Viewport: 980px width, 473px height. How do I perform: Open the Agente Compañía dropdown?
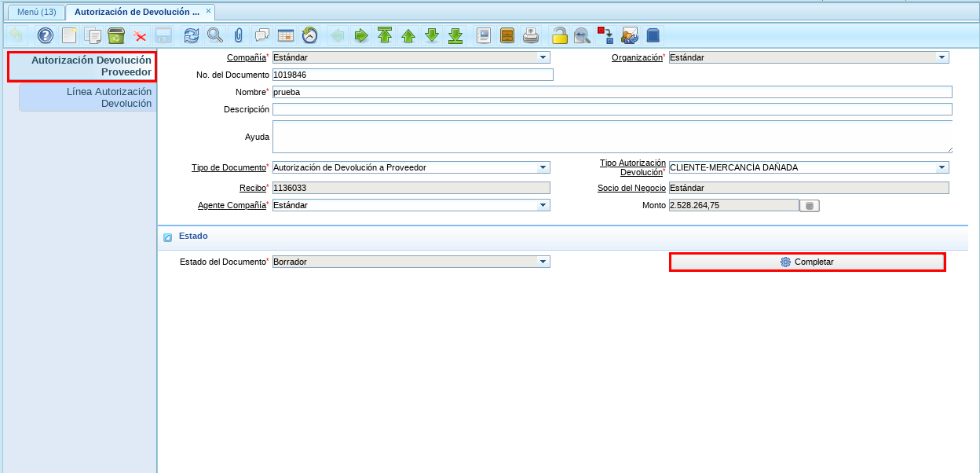(543, 205)
